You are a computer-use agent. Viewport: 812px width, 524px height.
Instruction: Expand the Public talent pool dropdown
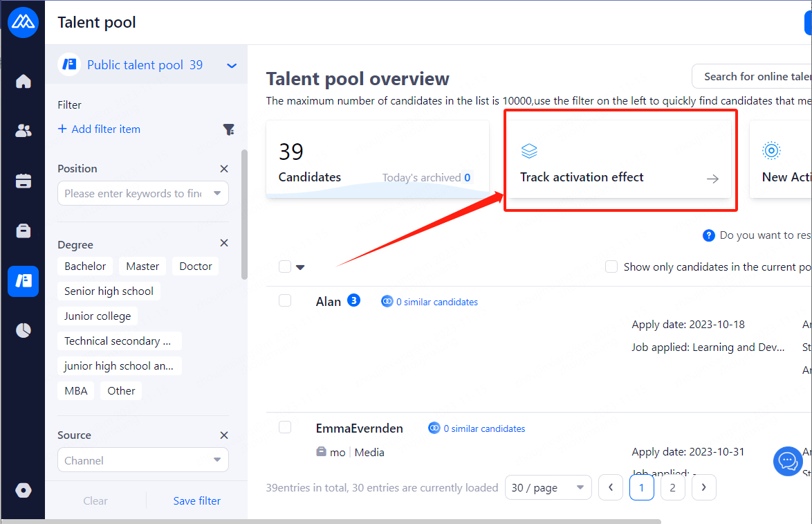click(x=232, y=66)
